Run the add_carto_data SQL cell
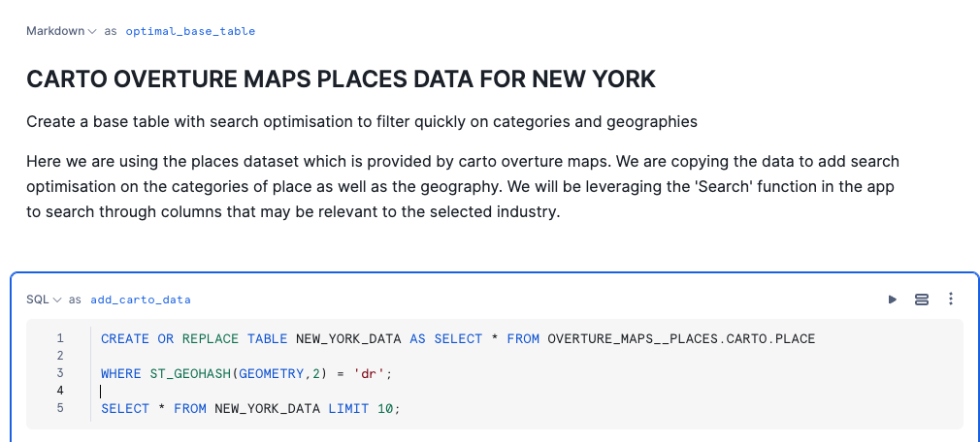Viewport: 980px width, 442px height. pos(893,300)
